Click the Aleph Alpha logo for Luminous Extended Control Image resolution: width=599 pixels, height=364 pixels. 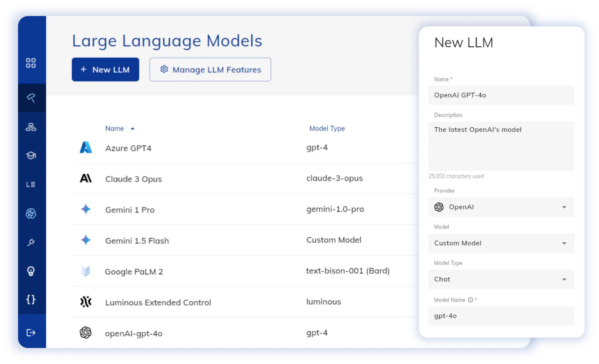pos(86,302)
